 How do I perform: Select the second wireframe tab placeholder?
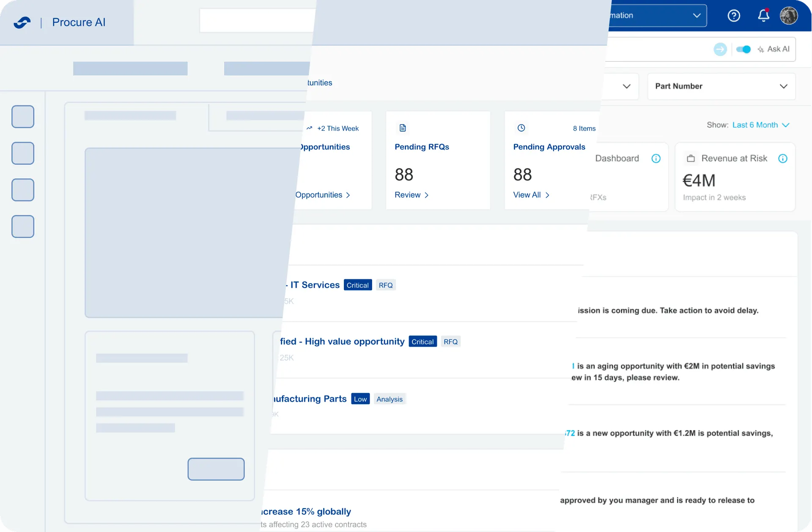click(x=265, y=116)
